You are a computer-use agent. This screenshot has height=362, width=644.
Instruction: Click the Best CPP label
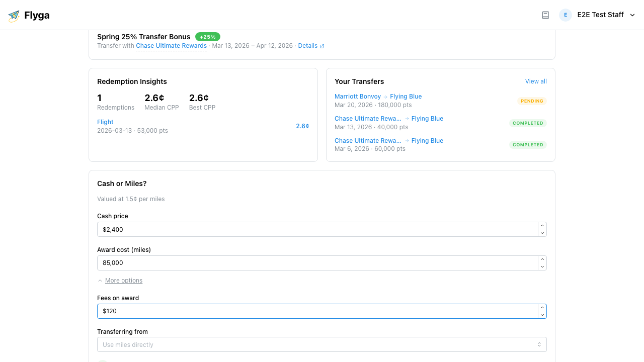coord(202,108)
